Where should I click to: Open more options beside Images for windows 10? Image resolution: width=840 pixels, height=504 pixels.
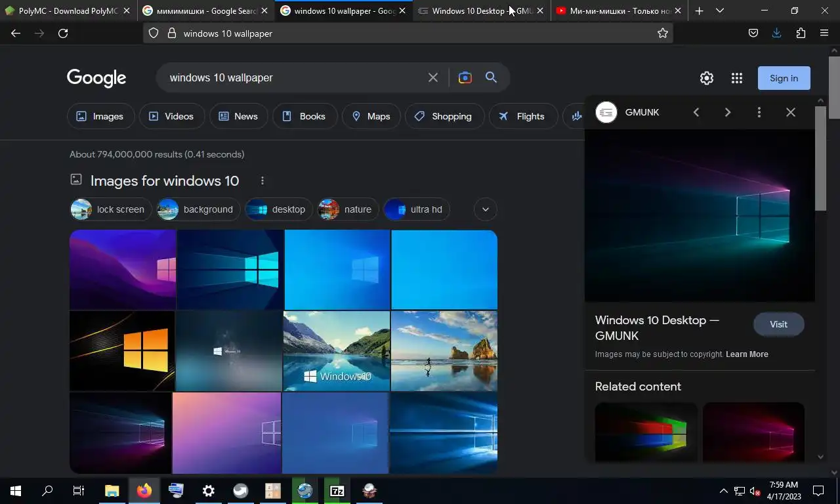[262, 180]
